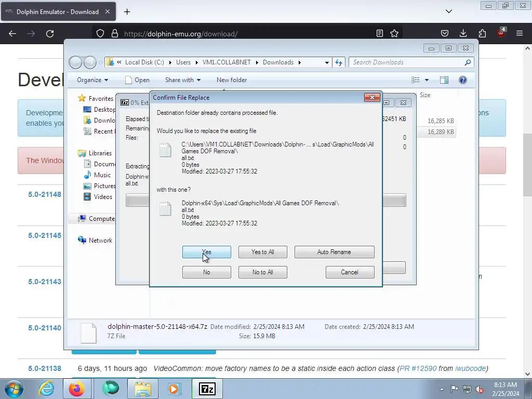Toggle the preview pane icon

[444, 80]
